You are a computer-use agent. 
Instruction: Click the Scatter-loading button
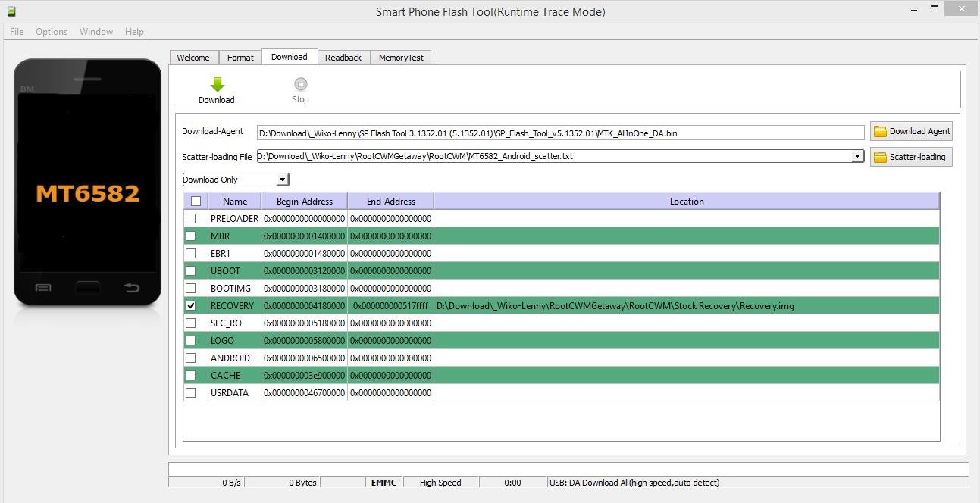pyautogui.click(x=911, y=157)
